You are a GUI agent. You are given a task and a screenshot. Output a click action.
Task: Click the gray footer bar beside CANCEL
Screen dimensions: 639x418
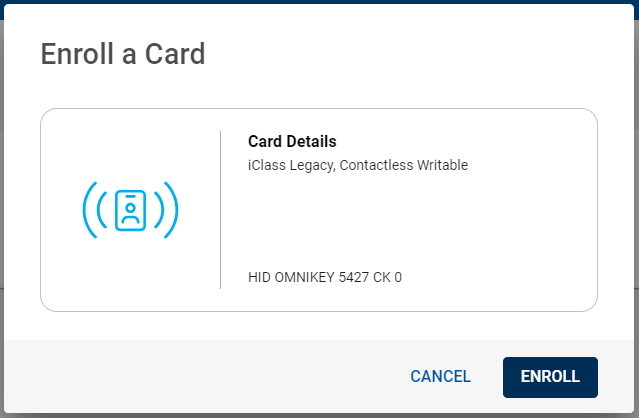tap(204, 377)
